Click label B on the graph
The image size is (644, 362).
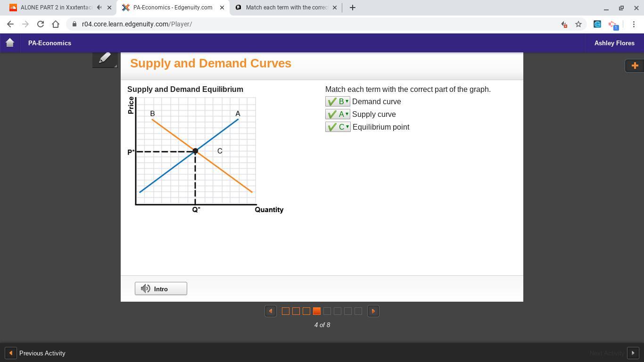(152, 114)
